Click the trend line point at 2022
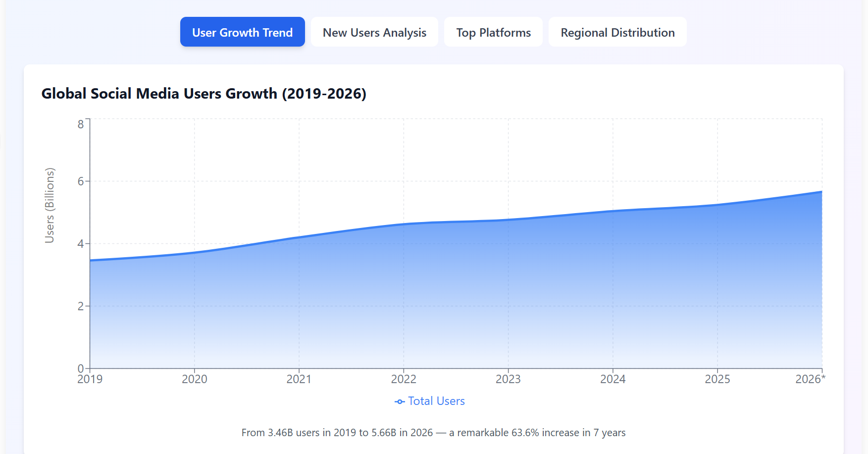This screenshot has width=868, height=454. pyautogui.click(x=404, y=224)
